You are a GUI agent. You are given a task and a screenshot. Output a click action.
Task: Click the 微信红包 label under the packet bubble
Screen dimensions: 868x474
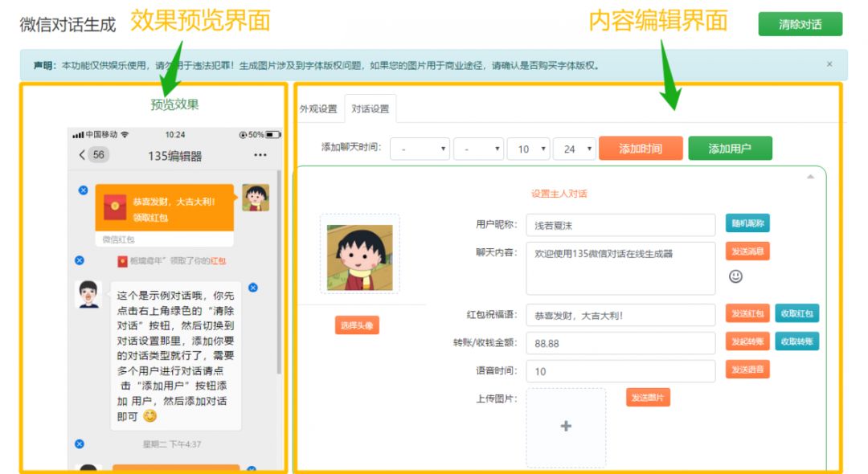pos(118,239)
